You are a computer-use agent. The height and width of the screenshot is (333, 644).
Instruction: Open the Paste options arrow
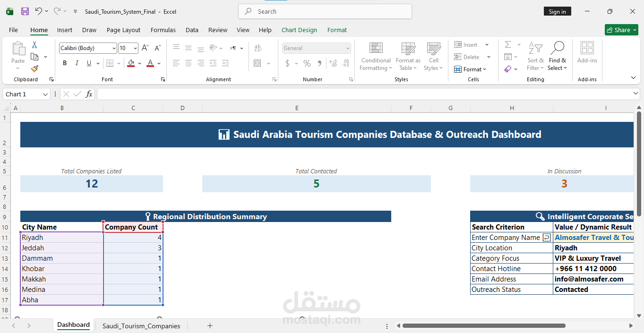(x=18, y=68)
